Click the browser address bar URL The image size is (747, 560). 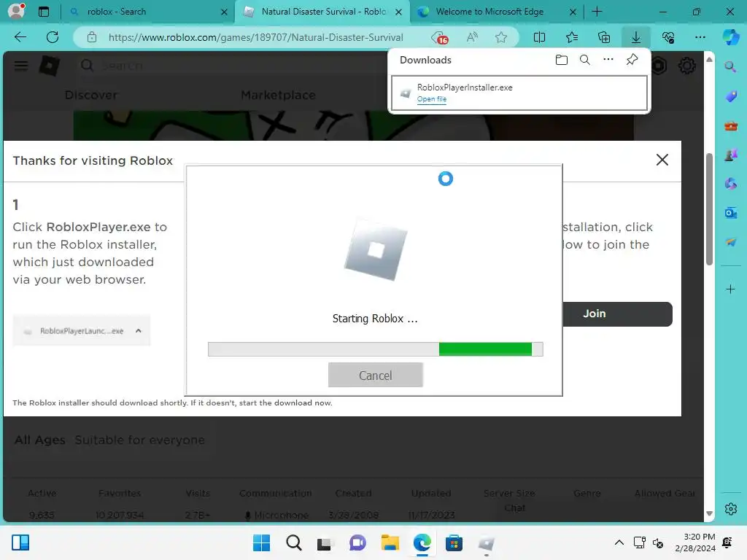[255, 37]
